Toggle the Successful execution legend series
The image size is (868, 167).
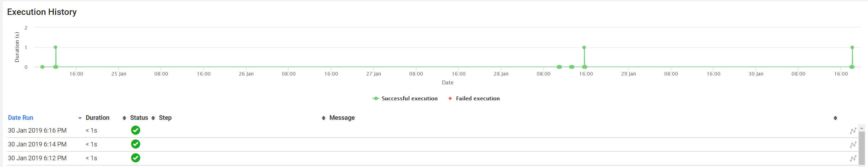(405, 99)
